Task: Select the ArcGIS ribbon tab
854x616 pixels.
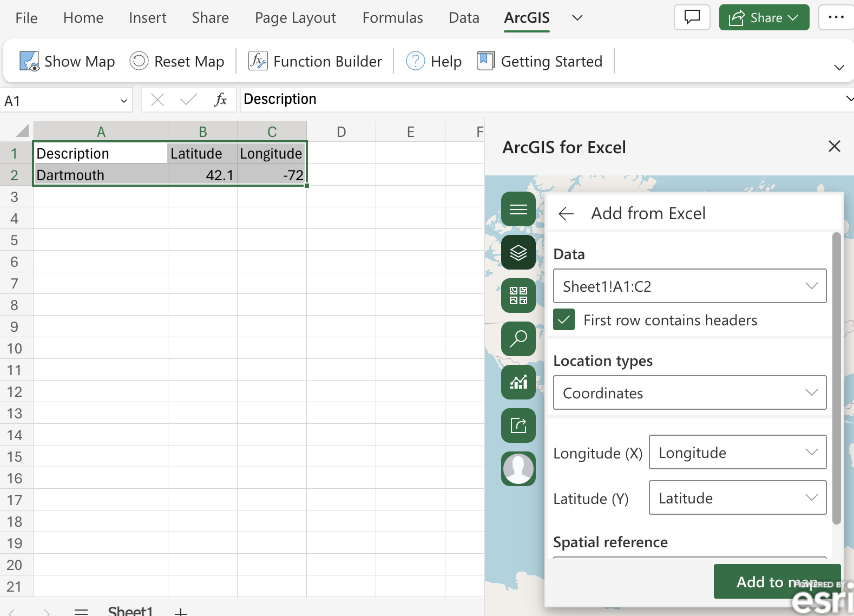Action: coord(527,17)
